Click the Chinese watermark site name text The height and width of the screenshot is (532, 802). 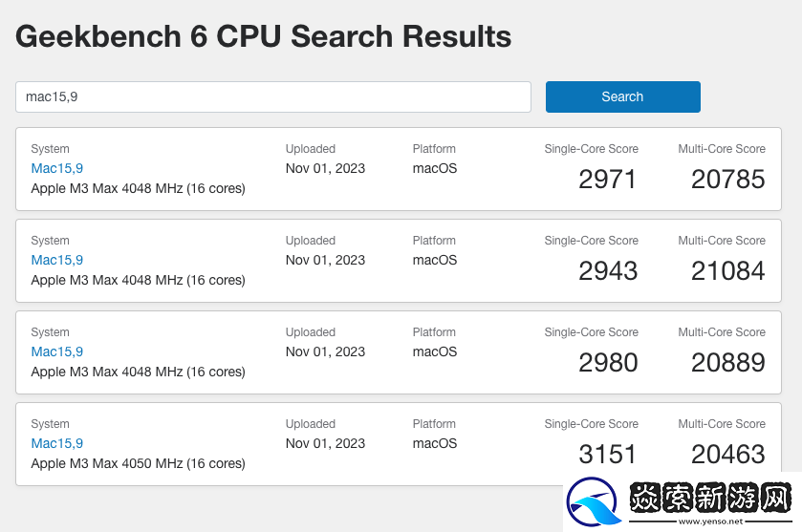point(710,498)
